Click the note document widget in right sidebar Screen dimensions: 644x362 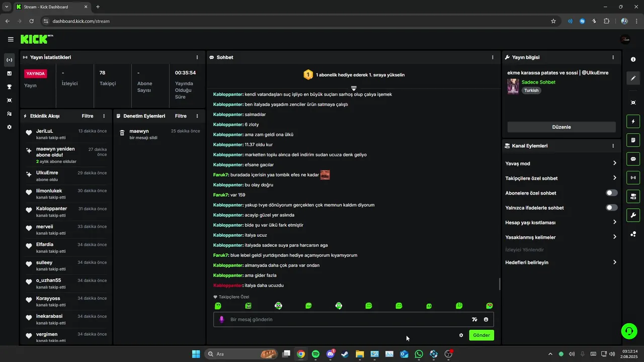pos(633,140)
